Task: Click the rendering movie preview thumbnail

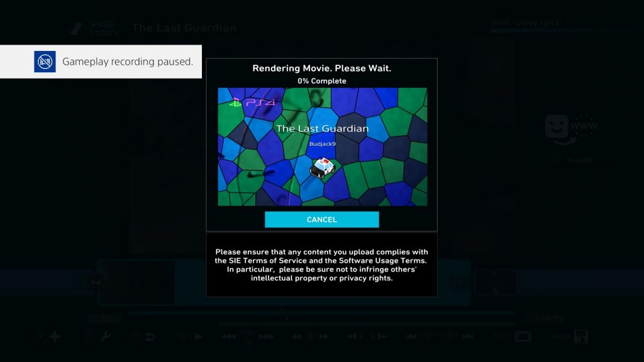Action: pos(323,146)
